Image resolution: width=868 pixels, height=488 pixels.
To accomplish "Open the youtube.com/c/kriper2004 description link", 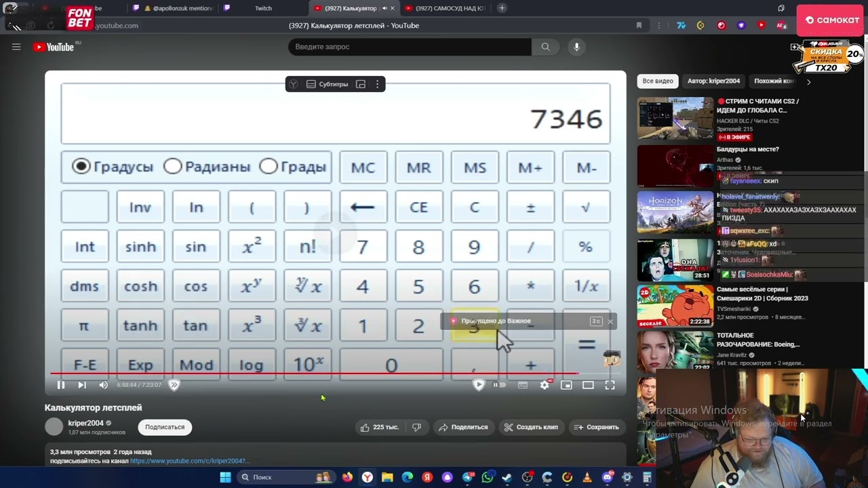I will (x=189, y=461).
